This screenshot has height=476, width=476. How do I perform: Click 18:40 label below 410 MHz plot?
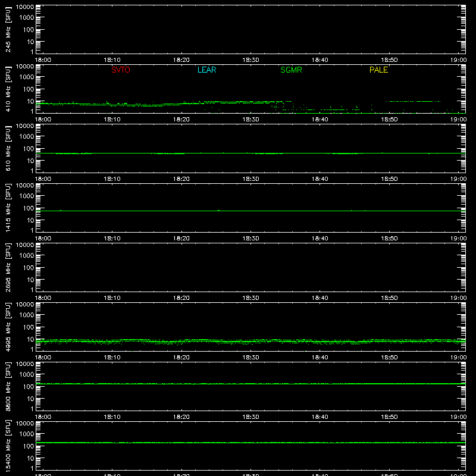point(320,120)
